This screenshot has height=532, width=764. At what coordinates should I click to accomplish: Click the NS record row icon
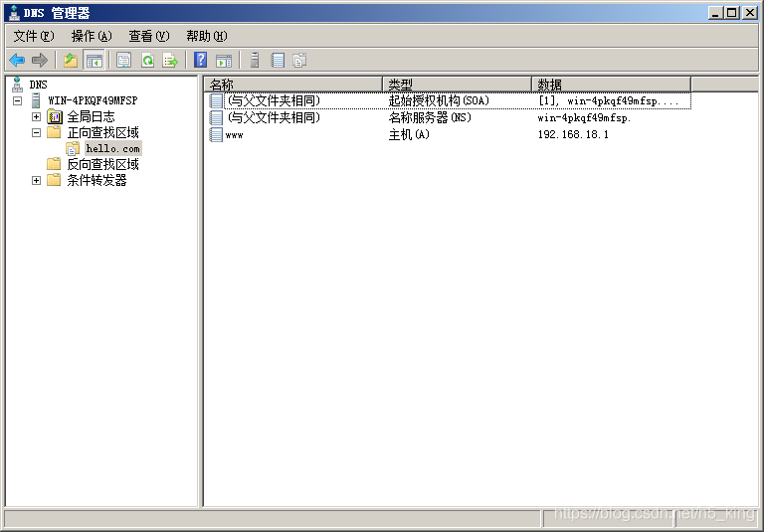coord(216,117)
